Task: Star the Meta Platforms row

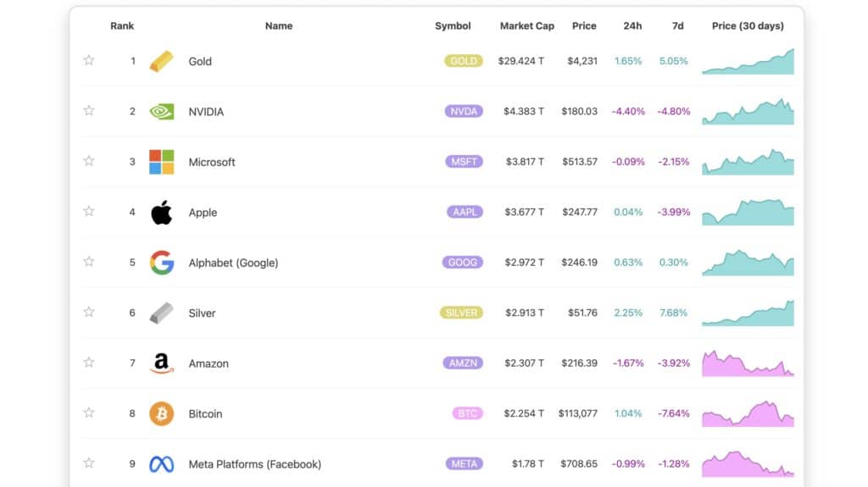Action: (88, 463)
